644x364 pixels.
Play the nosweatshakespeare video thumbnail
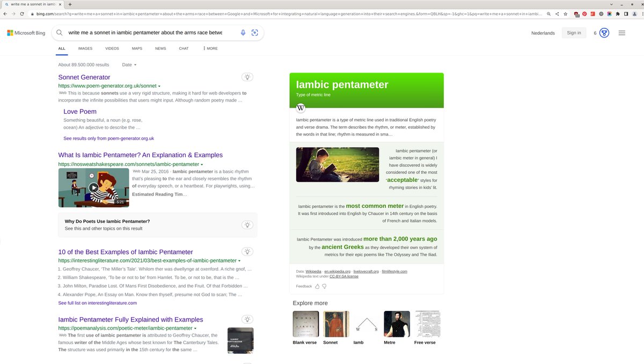click(x=93, y=187)
